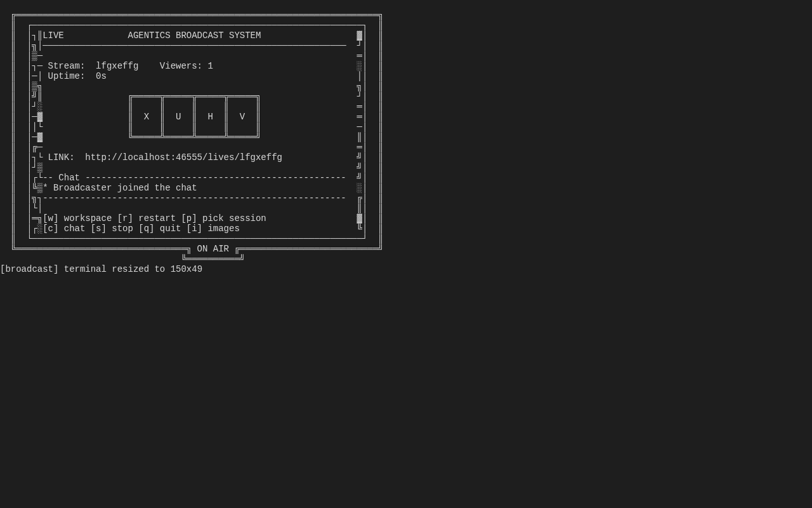Select the 'Broadcaster joined the chat' message
This screenshot has height=508, width=812.
tap(124, 188)
